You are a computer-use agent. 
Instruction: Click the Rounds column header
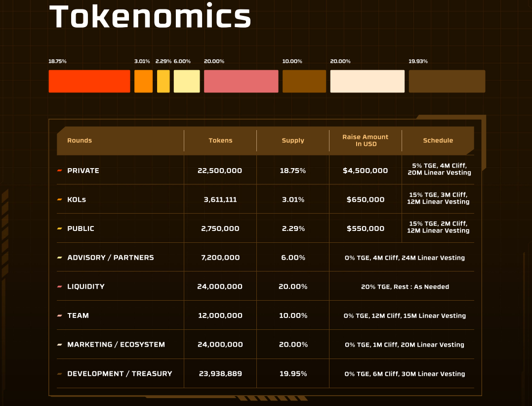pos(80,140)
